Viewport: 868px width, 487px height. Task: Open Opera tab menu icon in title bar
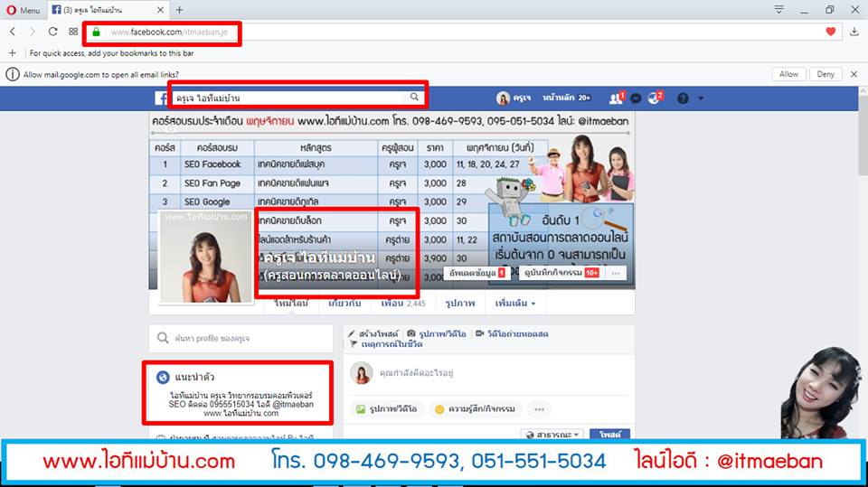coord(778,9)
